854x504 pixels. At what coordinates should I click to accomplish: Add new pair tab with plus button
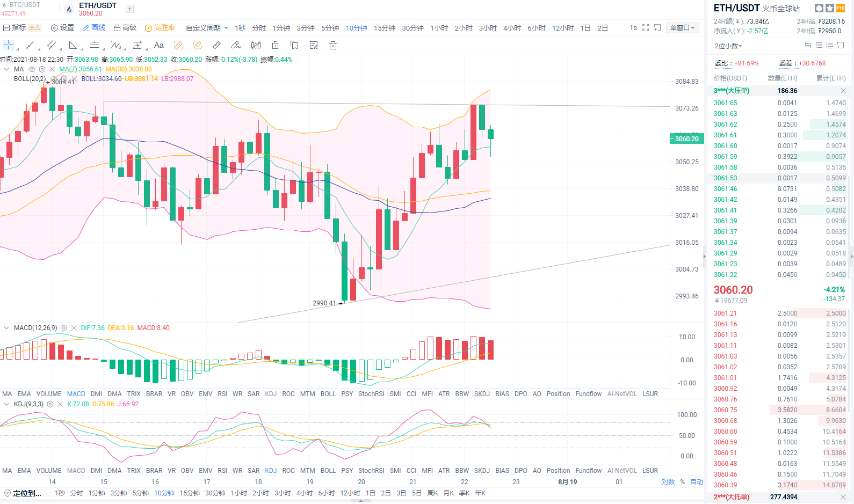pos(129,9)
